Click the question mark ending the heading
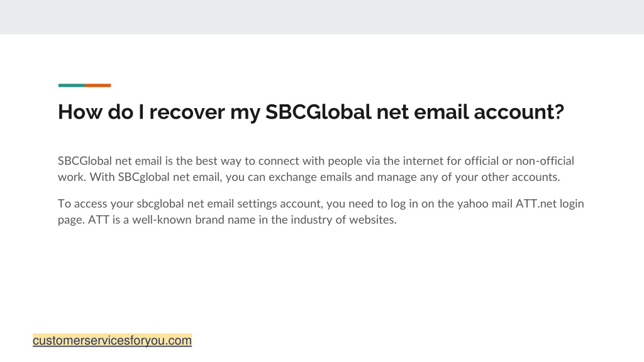Screen dimensions: 644x362 (x=558, y=112)
